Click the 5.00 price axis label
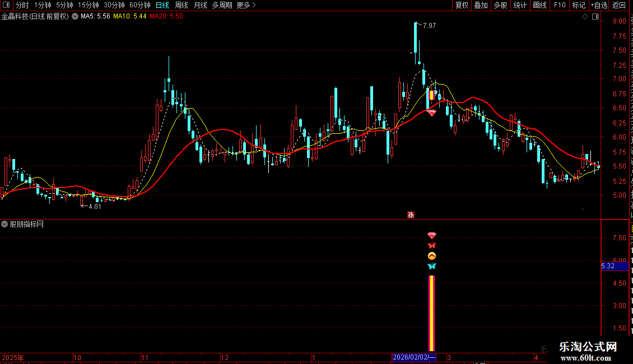 (619, 195)
